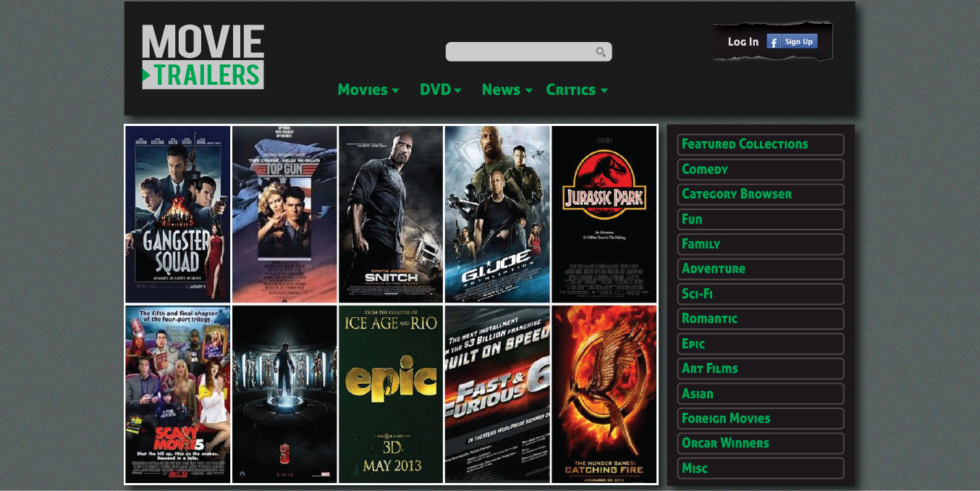Select the Foreign Movies category
980x491 pixels.
tap(761, 419)
